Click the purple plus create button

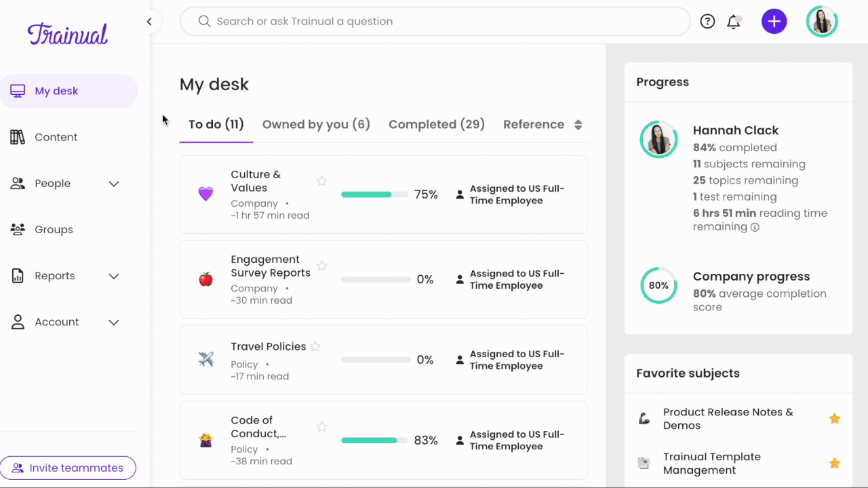[774, 22]
